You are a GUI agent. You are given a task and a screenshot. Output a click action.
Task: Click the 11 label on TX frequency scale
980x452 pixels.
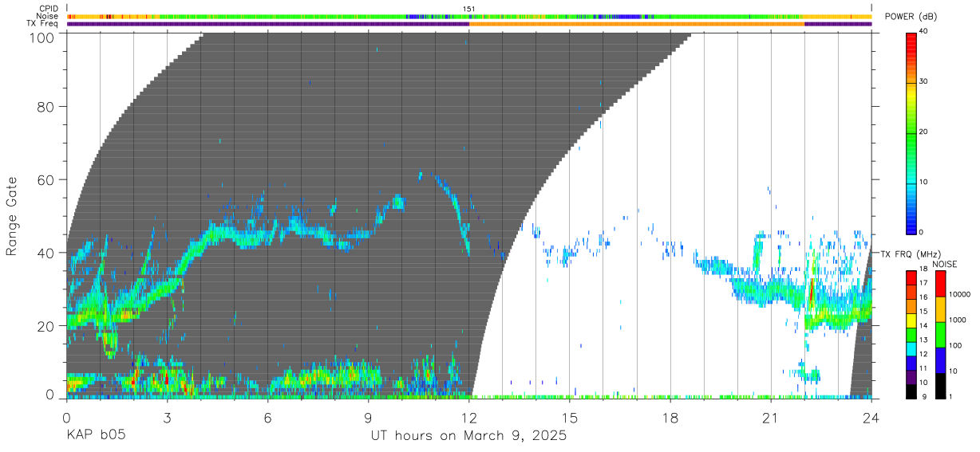tap(925, 368)
